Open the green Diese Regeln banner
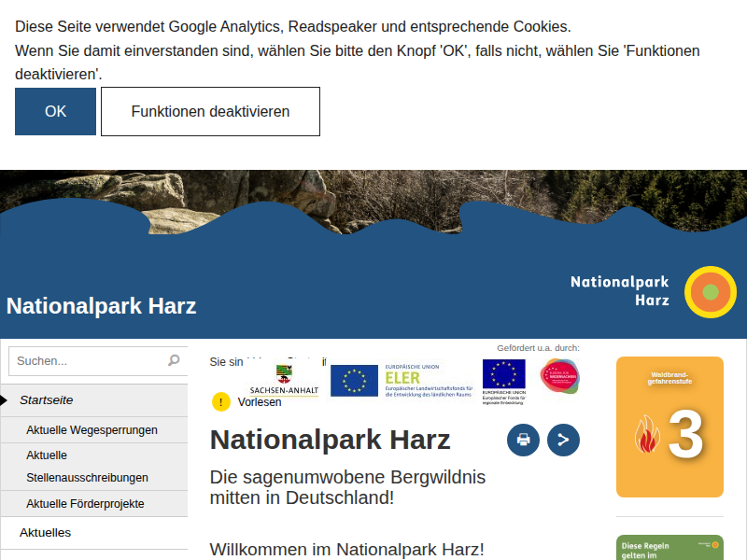 (670, 550)
